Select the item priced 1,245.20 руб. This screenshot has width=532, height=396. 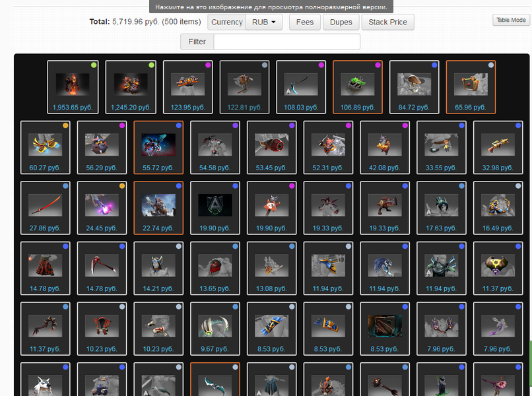pos(131,87)
